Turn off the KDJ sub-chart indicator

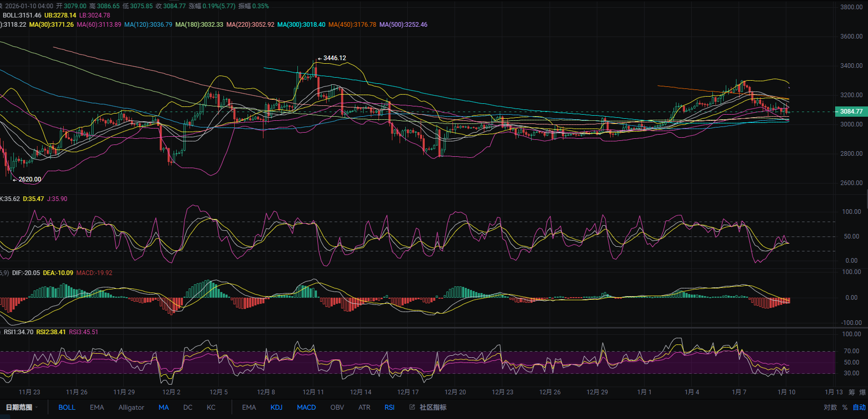276,407
